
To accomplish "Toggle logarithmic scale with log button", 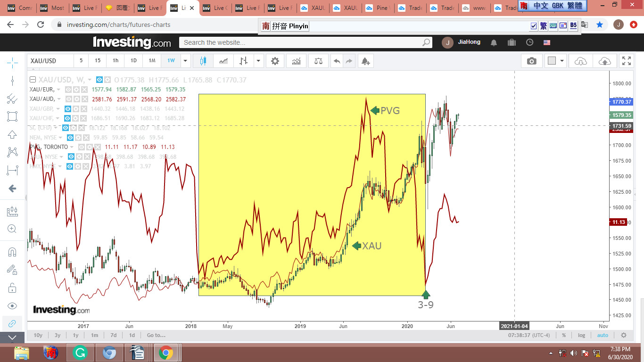I will (x=582, y=335).
